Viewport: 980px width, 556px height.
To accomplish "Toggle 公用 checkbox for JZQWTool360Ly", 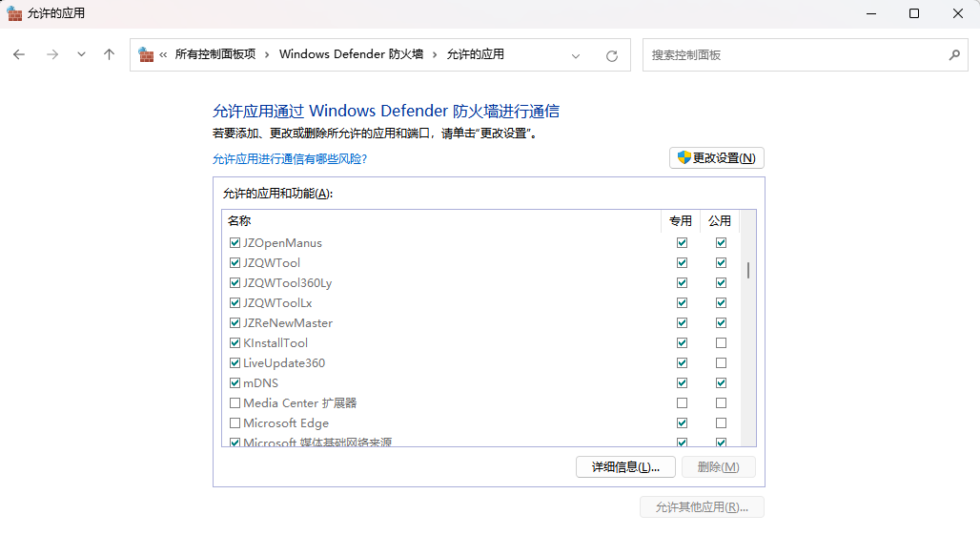I will point(722,282).
